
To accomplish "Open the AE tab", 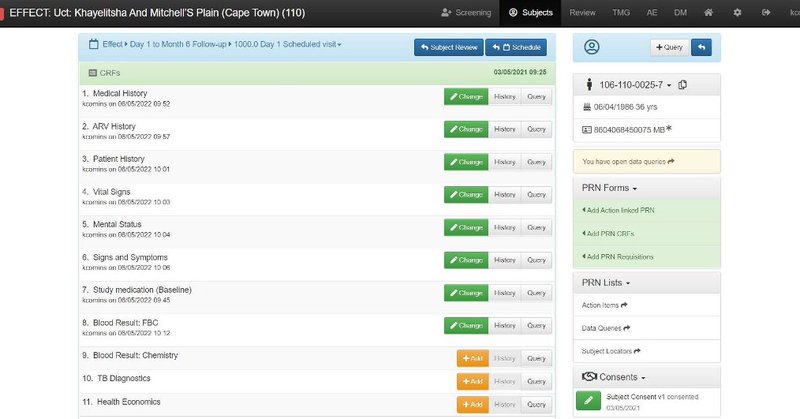I will [652, 12].
